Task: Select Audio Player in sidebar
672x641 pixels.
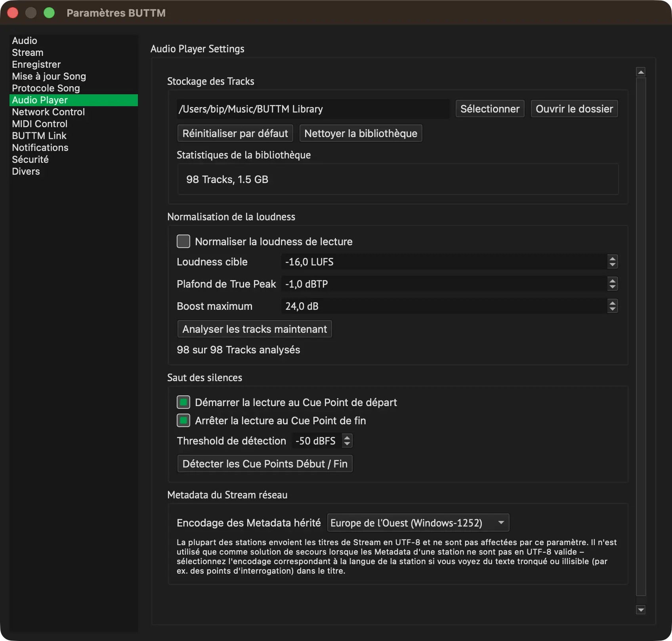Action: point(74,100)
